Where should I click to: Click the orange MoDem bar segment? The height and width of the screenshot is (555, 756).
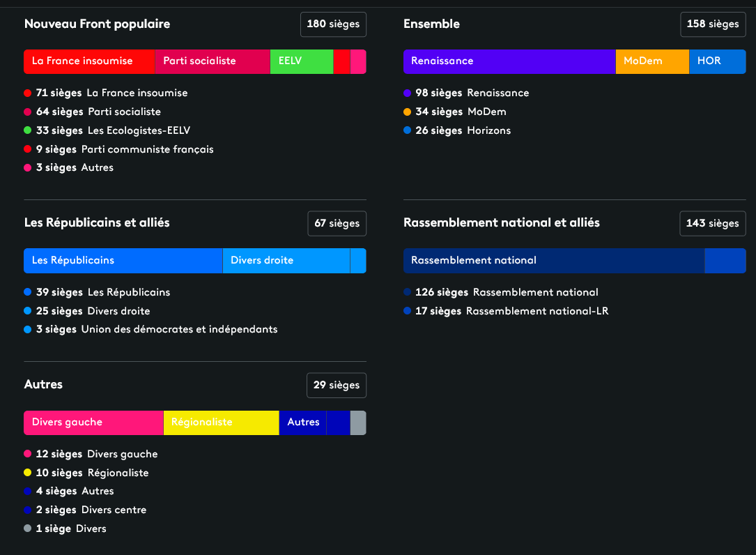coord(652,61)
